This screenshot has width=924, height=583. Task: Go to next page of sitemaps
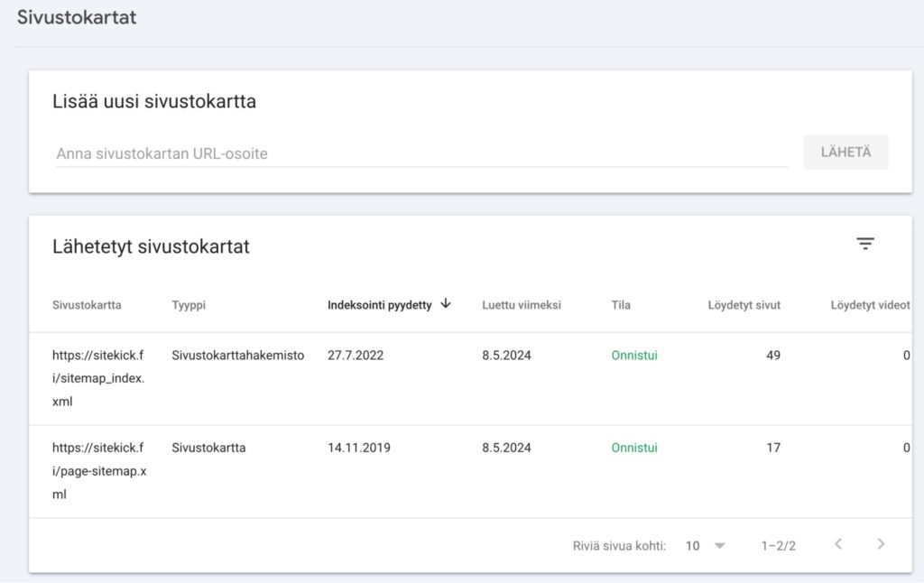pyautogui.click(x=881, y=544)
